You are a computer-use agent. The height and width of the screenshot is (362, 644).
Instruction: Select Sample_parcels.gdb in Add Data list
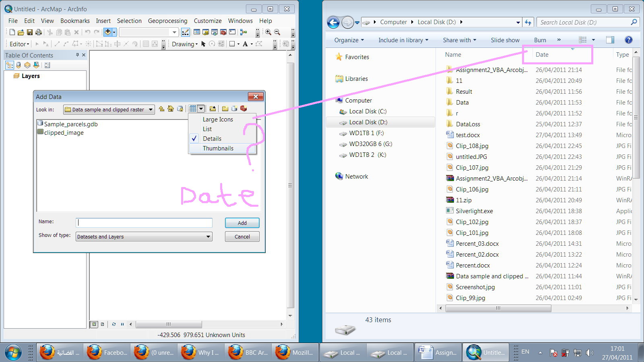pos(68,124)
